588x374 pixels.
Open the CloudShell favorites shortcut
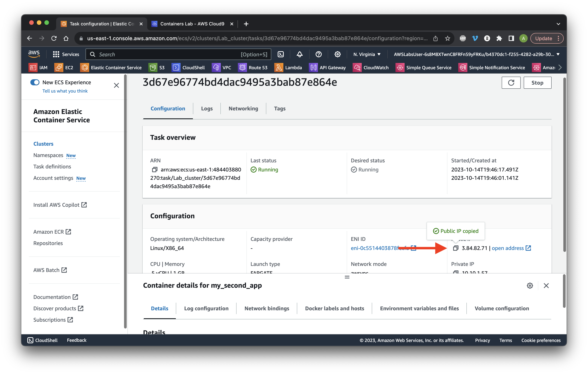tap(188, 68)
